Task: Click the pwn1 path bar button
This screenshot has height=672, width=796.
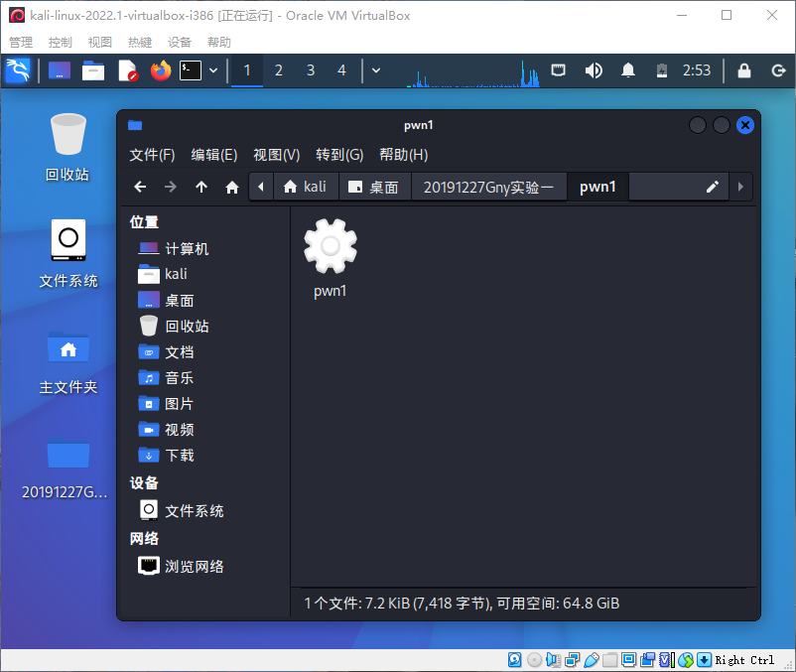Action: pos(597,187)
